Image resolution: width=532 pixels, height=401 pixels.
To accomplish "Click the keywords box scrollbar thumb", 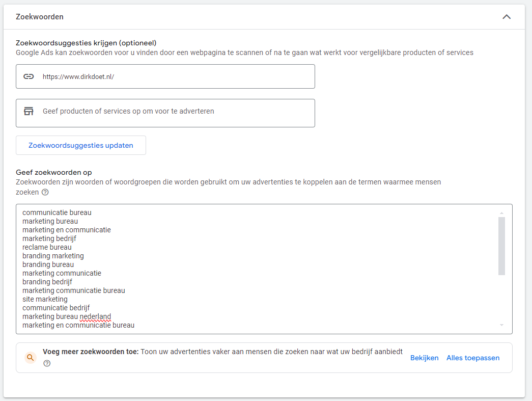I will pos(501,246).
